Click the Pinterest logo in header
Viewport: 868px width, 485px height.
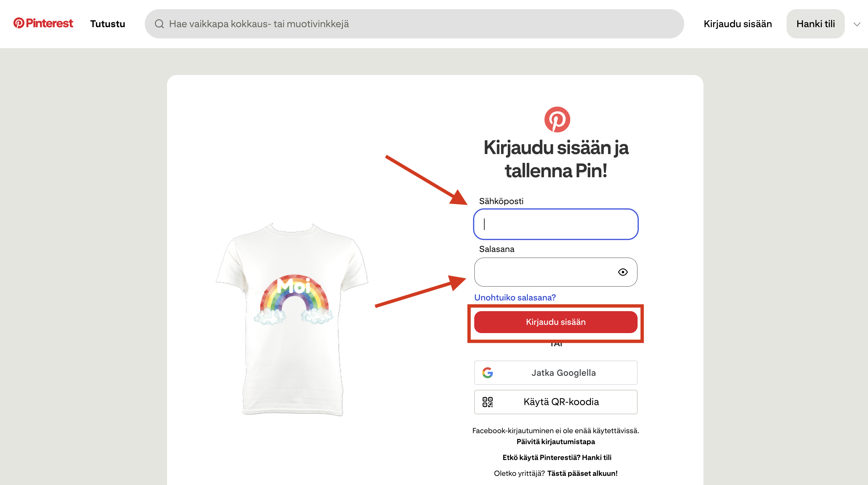(x=43, y=23)
